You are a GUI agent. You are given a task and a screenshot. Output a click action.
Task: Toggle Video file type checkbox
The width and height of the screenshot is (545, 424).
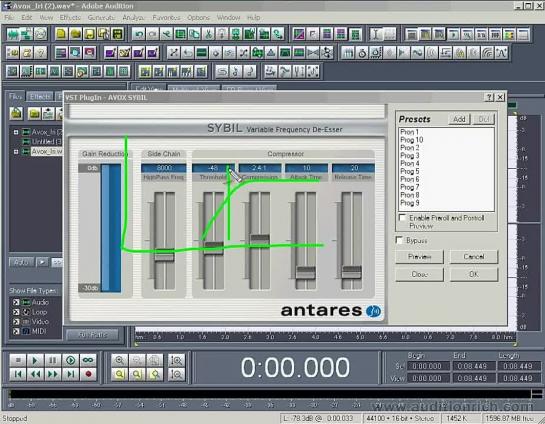(x=16, y=322)
